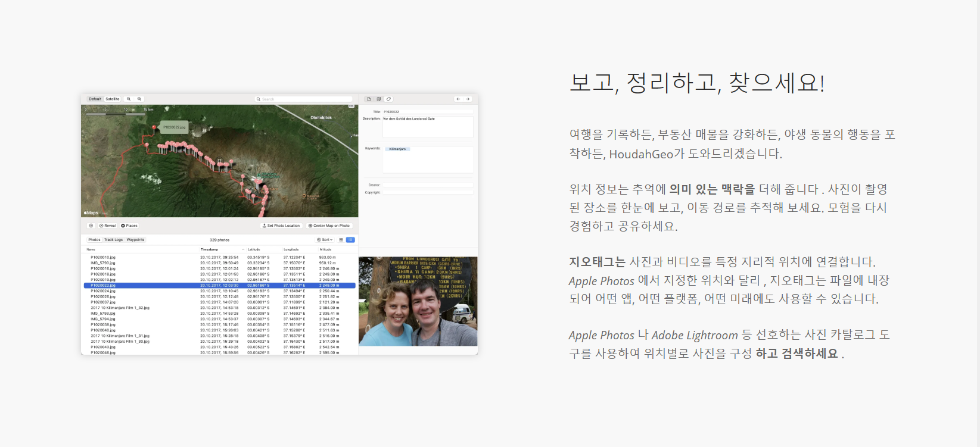
Task: Click the Latitude column header
Action: point(254,249)
